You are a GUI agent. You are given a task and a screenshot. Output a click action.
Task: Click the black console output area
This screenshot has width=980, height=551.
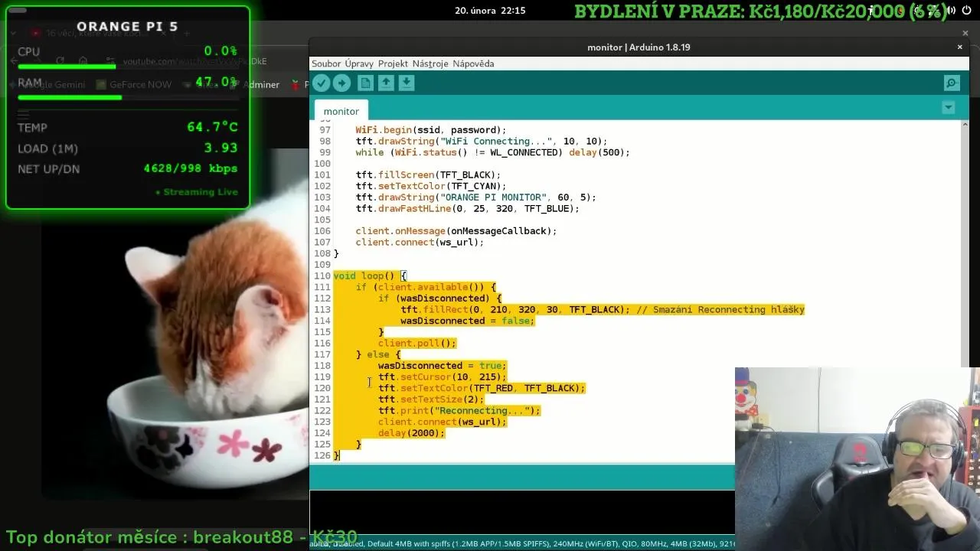pyautogui.click(x=522, y=514)
